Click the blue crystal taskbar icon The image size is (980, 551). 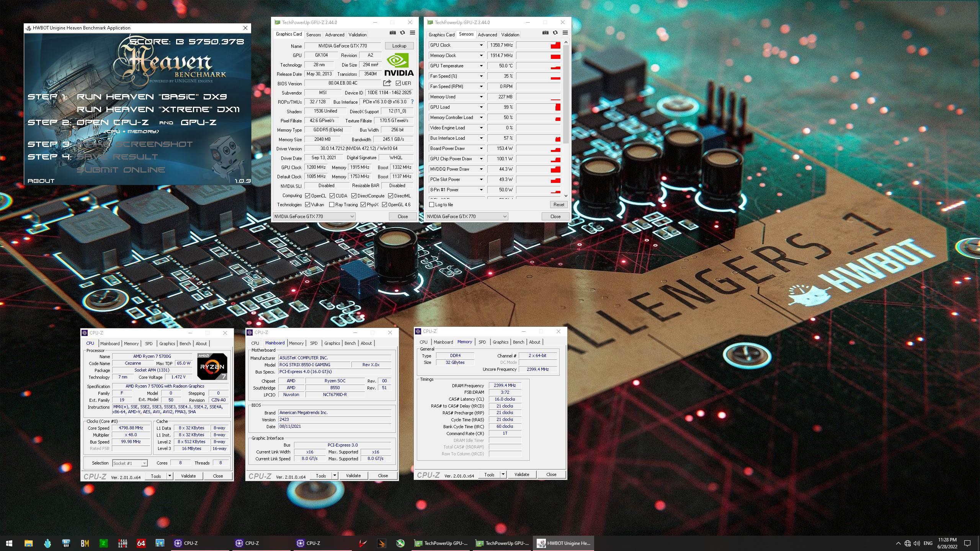coord(47,543)
